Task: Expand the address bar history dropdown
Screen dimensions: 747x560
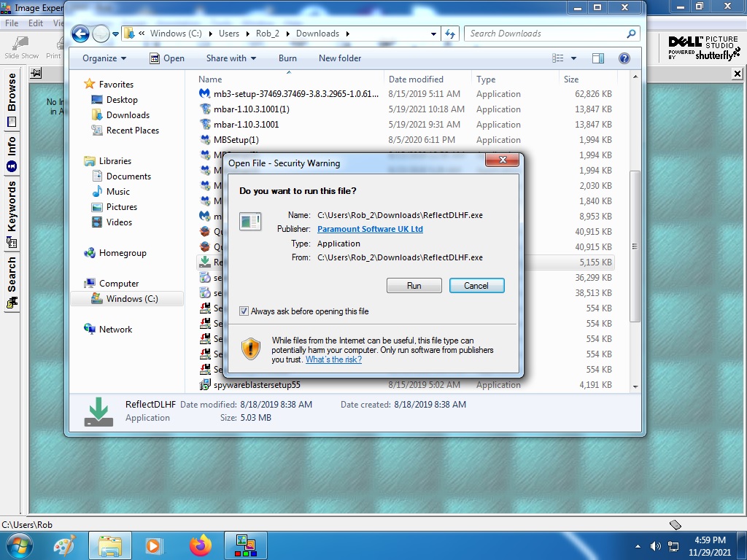Action: (x=433, y=34)
